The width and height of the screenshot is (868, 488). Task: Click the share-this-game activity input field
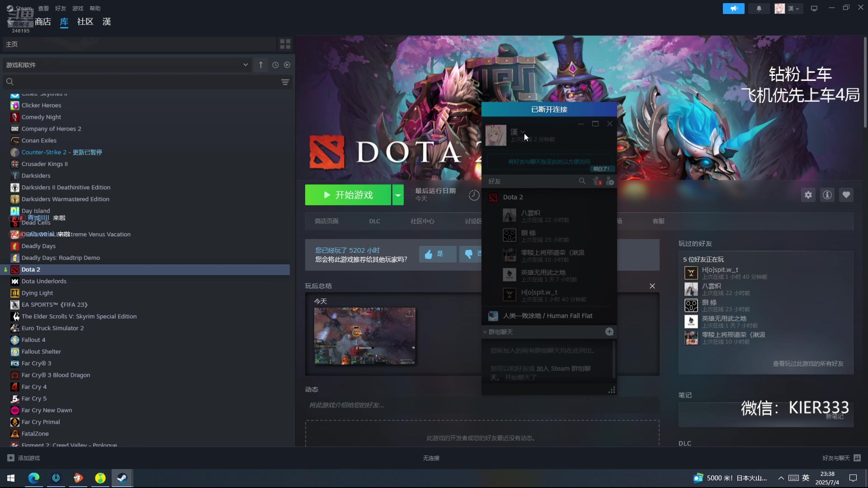(482, 405)
